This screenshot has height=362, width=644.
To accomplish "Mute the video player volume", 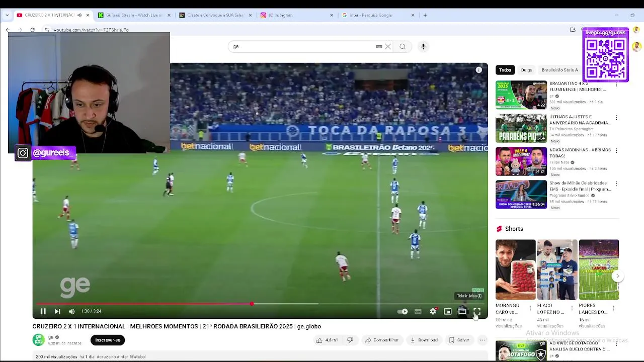I will pyautogui.click(x=71, y=311).
